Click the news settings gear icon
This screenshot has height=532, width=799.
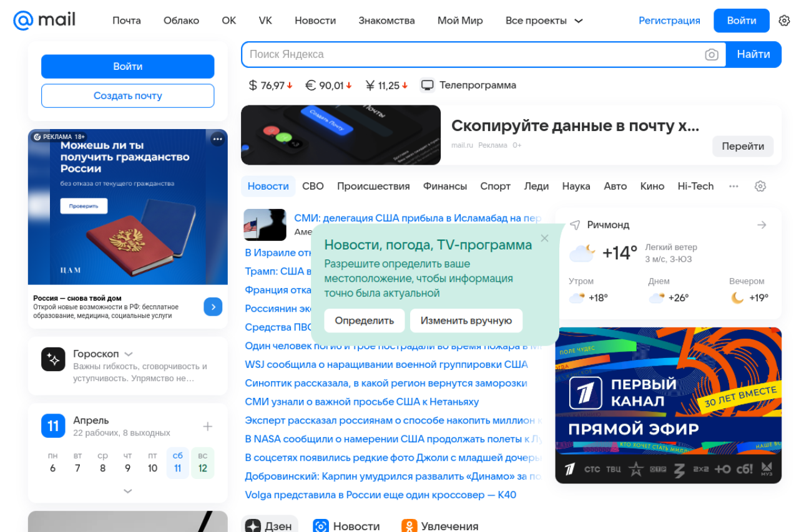tap(760, 186)
